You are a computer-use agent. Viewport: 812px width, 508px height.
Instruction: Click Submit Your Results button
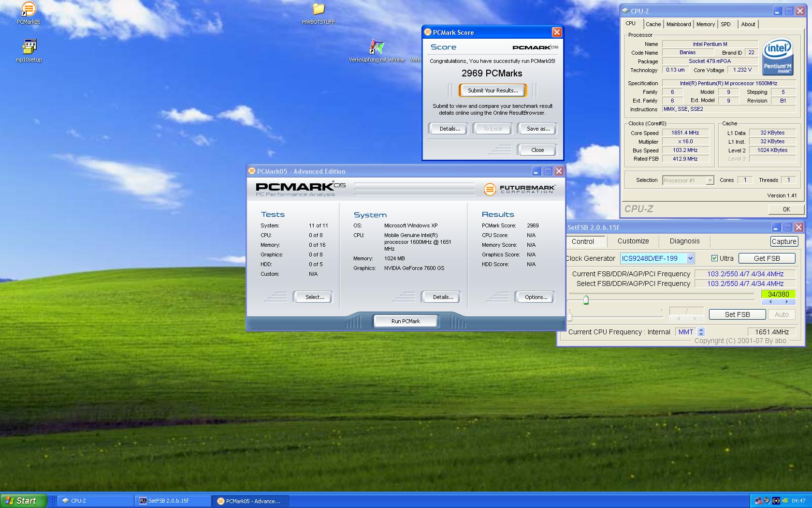pos(493,90)
